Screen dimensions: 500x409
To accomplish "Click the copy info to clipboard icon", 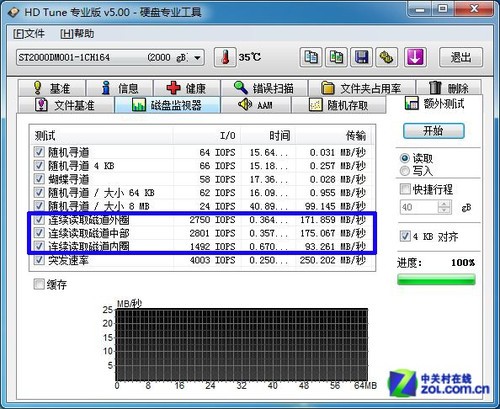I will coord(311,57).
